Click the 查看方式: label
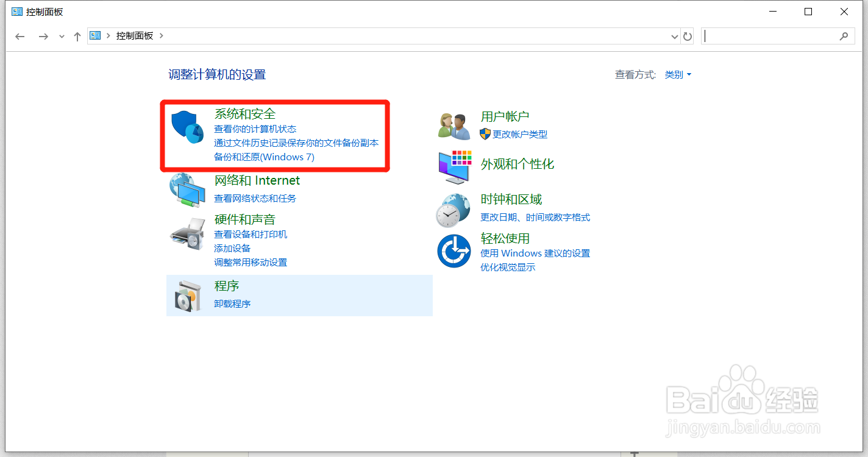Viewport: 868px width, 457px height. pos(635,74)
